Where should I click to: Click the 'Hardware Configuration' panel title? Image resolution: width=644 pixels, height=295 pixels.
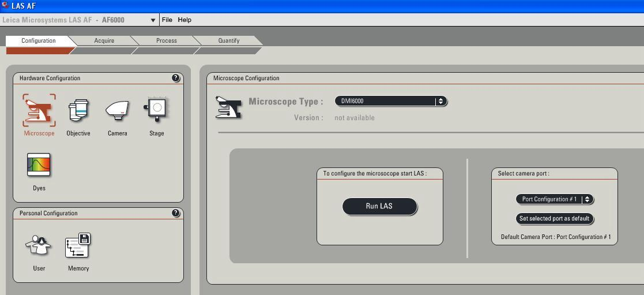pyautogui.click(x=50, y=78)
